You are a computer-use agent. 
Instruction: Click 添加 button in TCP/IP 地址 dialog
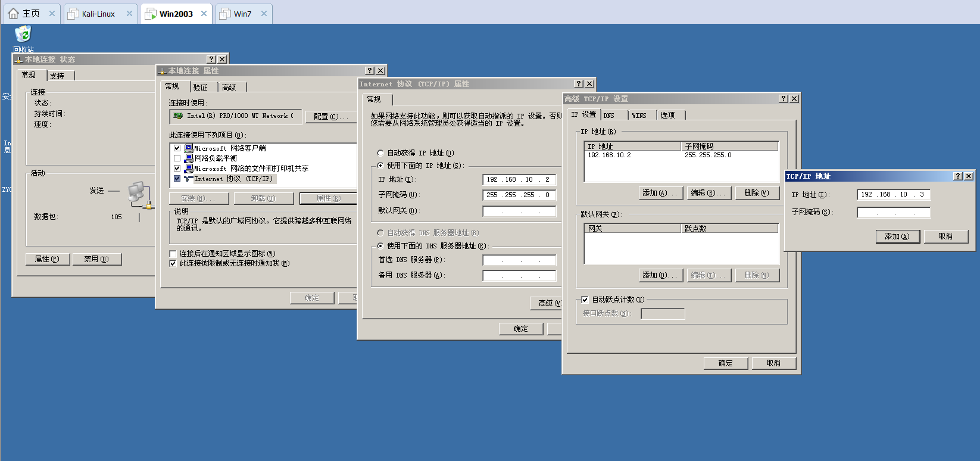click(x=897, y=236)
